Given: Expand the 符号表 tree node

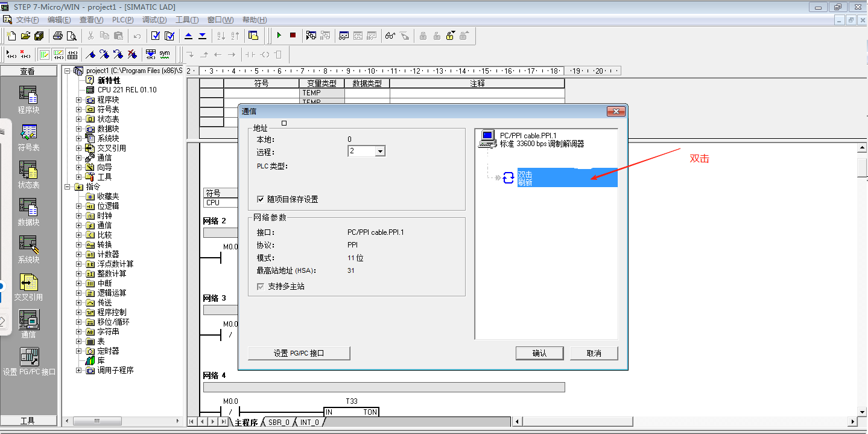Looking at the screenshot, I should [x=78, y=109].
